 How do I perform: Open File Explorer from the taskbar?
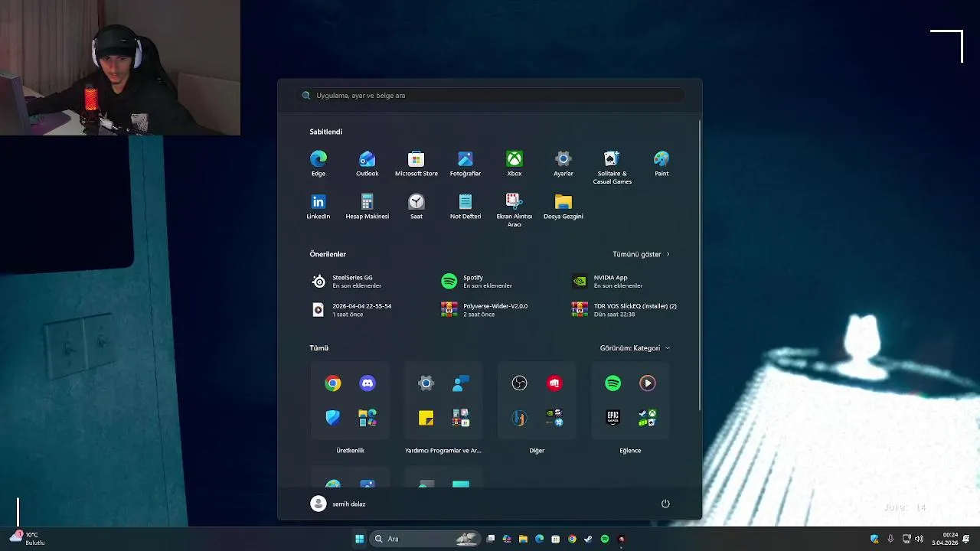click(523, 539)
